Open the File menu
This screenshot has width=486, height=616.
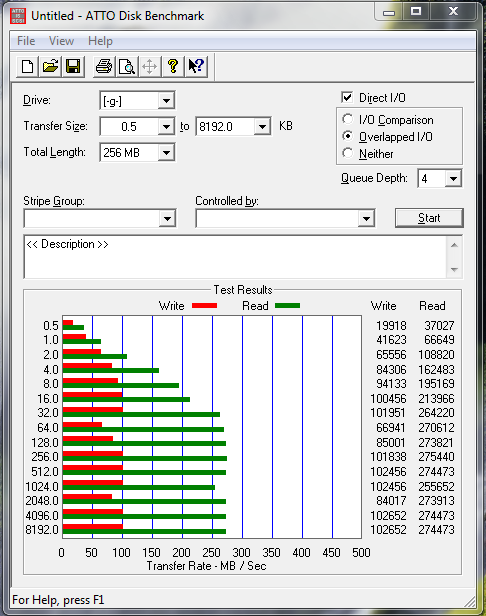tap(26, 41)
